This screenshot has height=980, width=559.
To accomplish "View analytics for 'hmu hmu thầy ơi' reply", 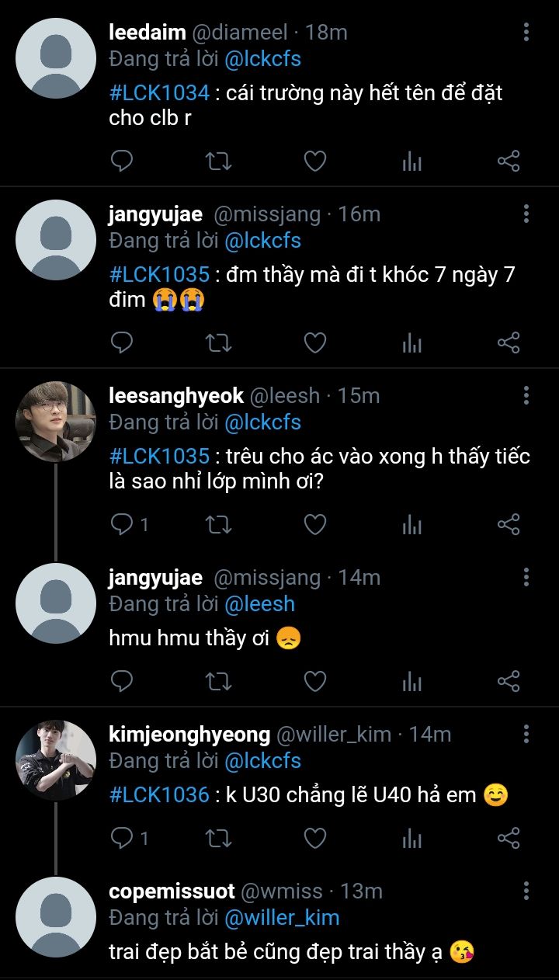I will coord(411,682).
